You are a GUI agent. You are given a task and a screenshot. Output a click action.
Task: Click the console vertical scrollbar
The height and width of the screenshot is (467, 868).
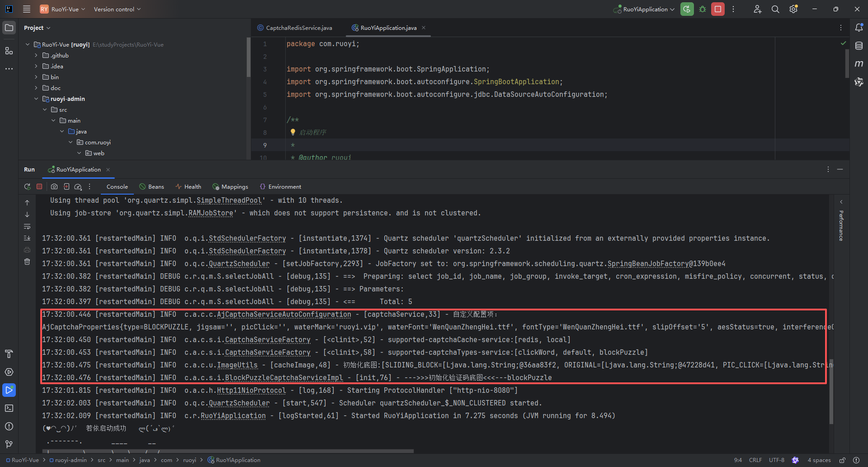click(x=831, y=391)
